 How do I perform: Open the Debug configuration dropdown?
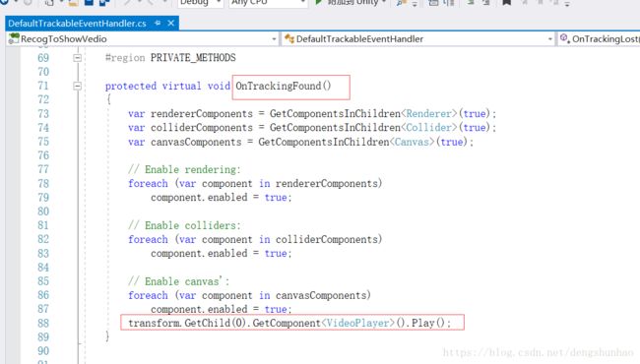pyautogui.click(x=200, y=3)
